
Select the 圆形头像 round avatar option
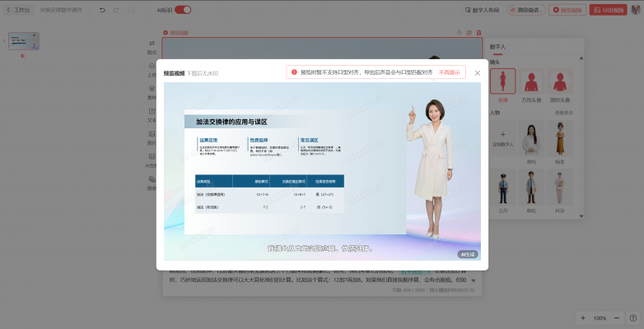(562, 81)
